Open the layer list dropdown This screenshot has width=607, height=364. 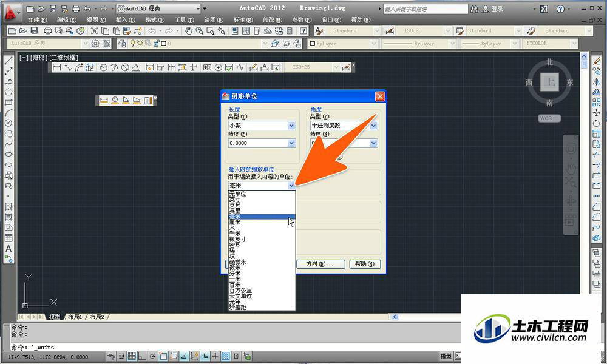pos(265,44)
